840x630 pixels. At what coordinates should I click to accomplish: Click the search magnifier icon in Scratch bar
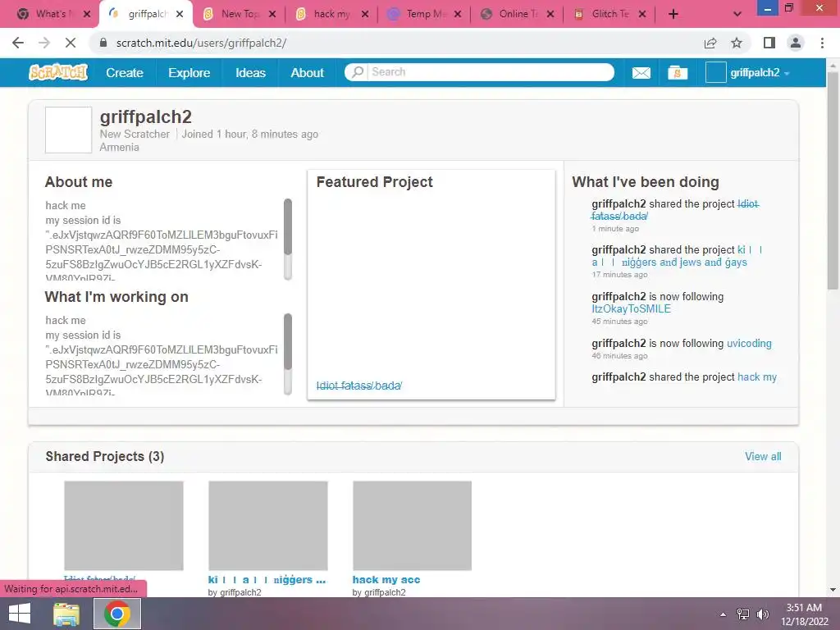pos(358,72)
